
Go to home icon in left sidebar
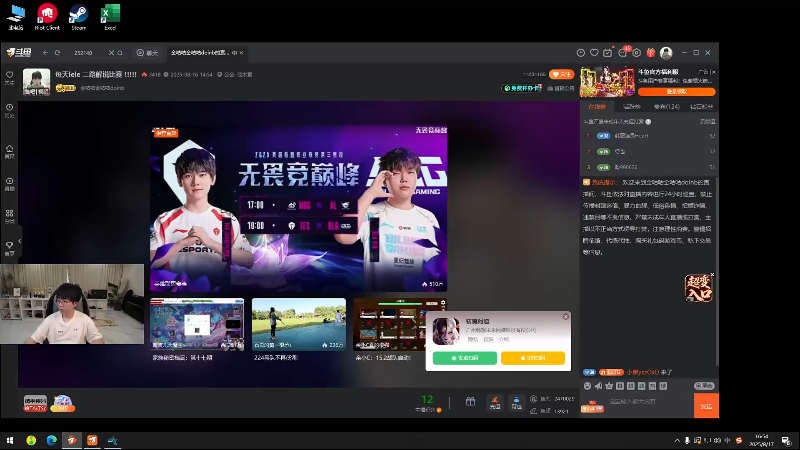(x=10, y=152)
